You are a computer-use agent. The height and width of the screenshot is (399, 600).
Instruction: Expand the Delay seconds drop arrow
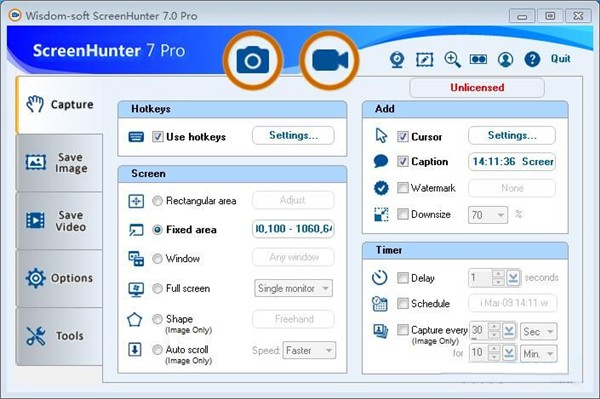514,278
